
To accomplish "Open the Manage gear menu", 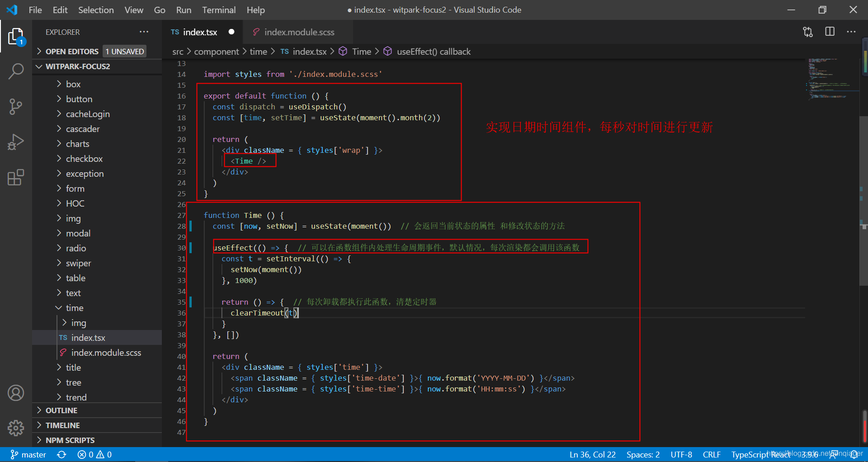I will 16,428.
